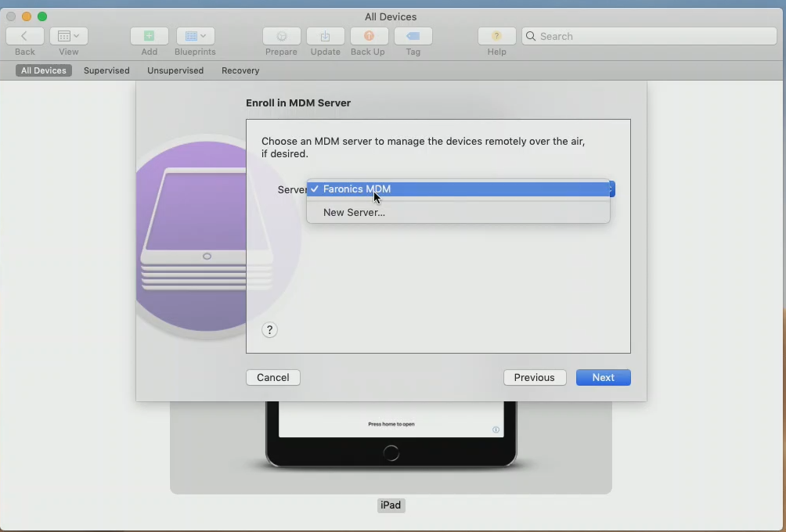Click Next to continue enrollment

(604, 378)
